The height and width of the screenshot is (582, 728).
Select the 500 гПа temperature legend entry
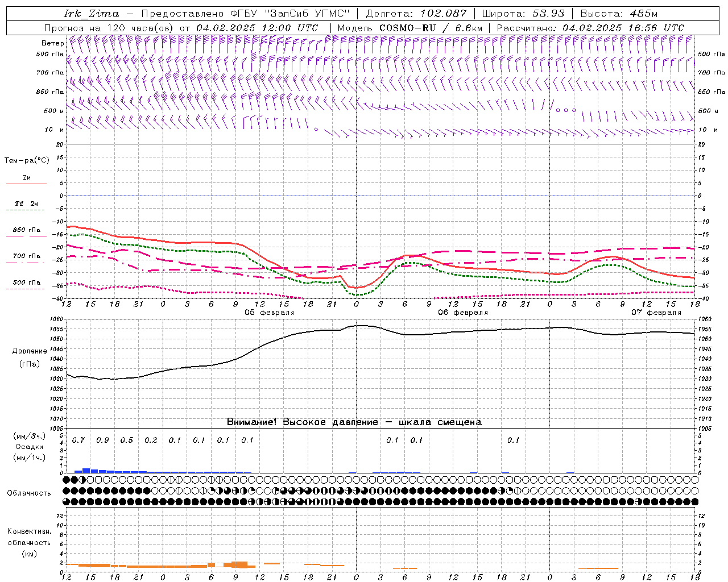pyautogui.click(x=26, y=283)
